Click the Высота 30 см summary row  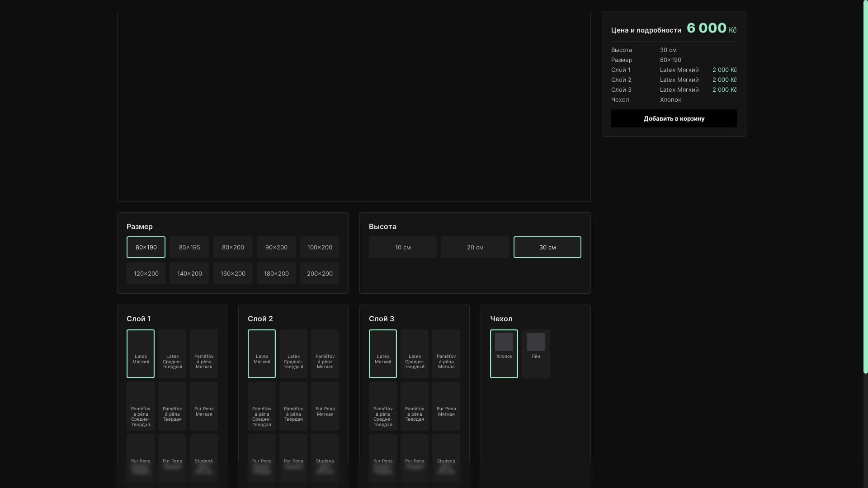[x=674, y=50]
